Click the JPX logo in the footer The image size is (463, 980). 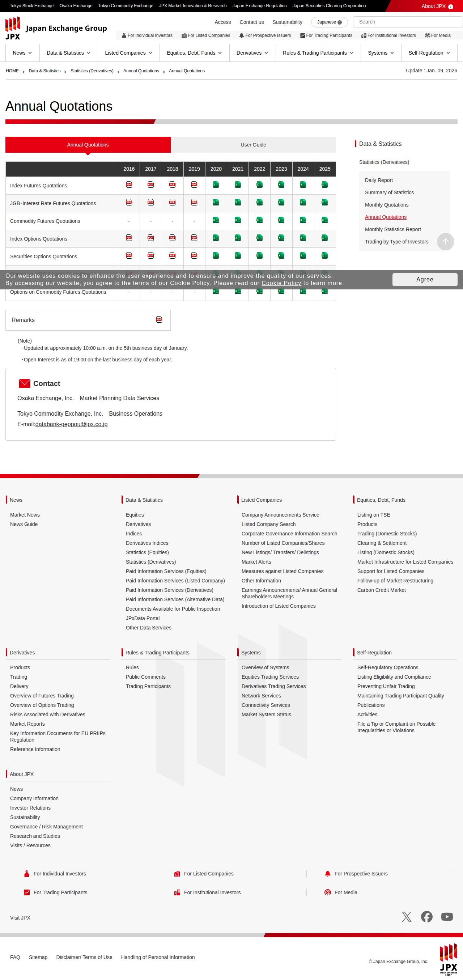pyautogui.click(x=448, y=959)
